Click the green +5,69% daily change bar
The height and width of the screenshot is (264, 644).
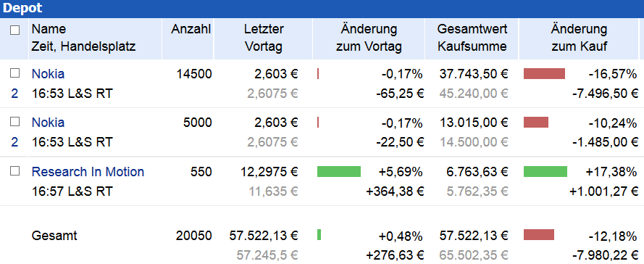tap(339, 171)
